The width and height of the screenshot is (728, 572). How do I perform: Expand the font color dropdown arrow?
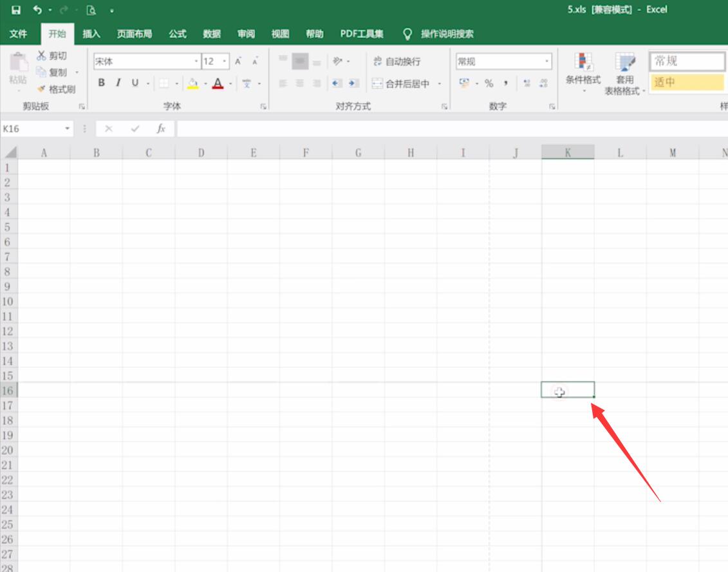[x=230, y=84]
